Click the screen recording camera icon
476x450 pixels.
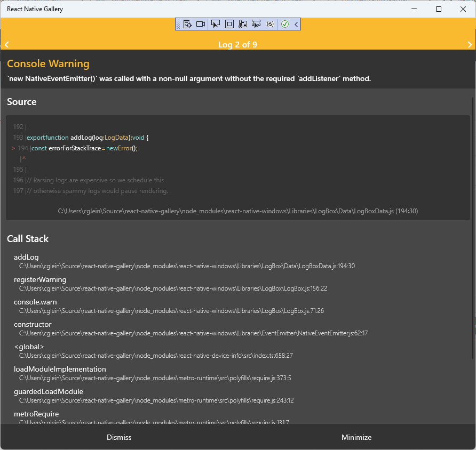201,24
